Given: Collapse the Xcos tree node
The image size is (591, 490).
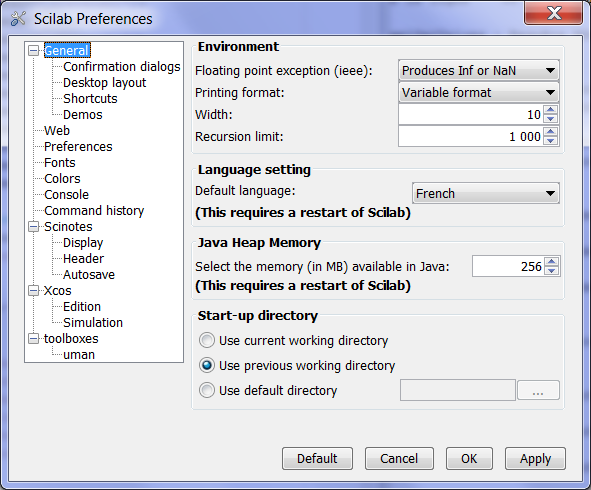Looking at the screenshot, I should pyautogui.click(x=34, y=291).
